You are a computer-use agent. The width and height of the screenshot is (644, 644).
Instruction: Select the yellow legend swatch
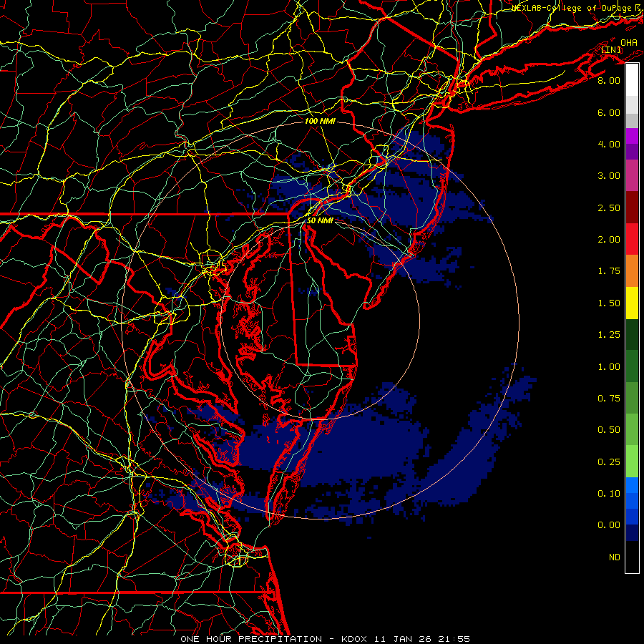point(632,303)
